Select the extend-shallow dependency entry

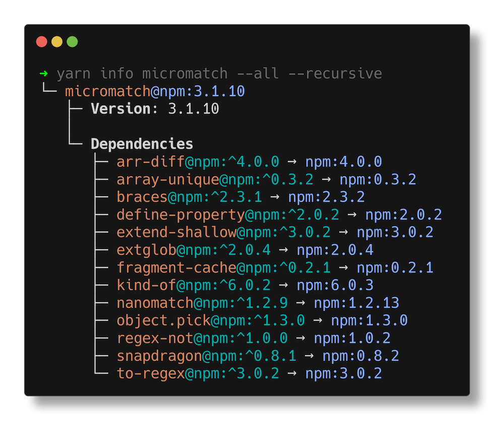click(x=275, y=232)
